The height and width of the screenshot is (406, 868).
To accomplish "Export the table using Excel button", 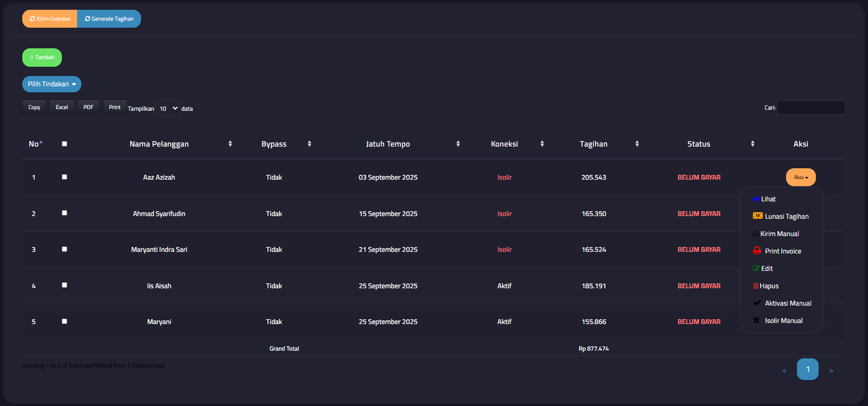I will (62, 107).
